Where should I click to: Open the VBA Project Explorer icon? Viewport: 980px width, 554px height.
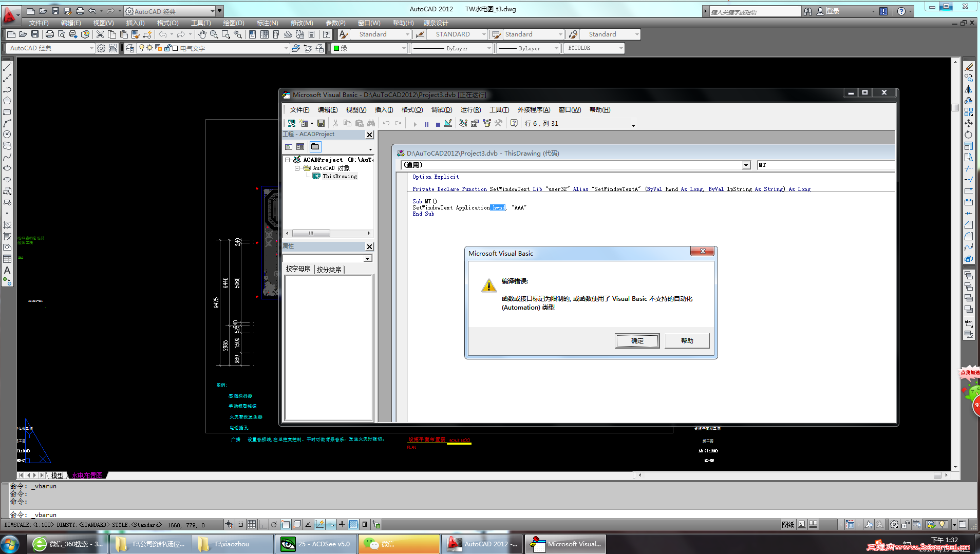pos(463,123)
